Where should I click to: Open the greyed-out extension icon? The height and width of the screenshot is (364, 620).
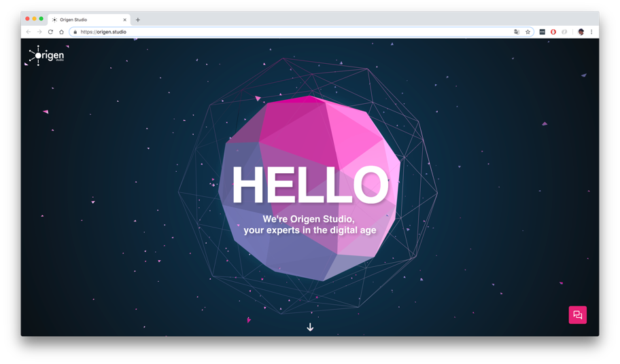(x=564, y=32)
